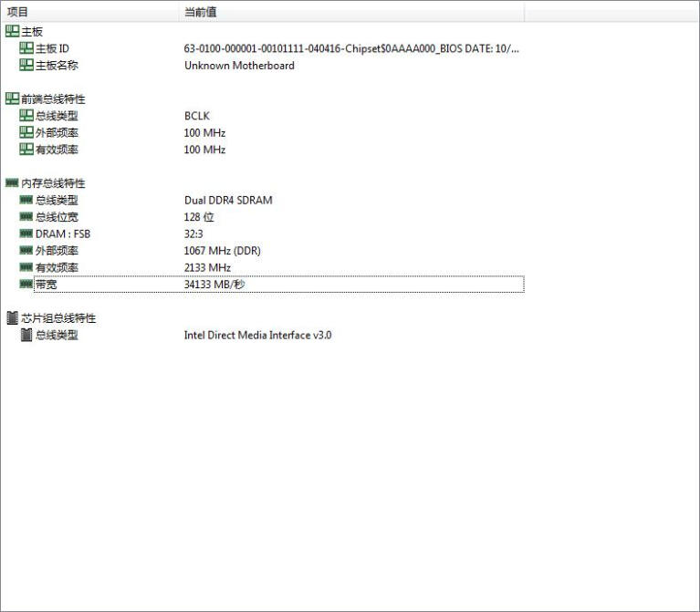Select the 主板 group heading
Viewport: 700px width, 612px height.
tap(32, 32)
